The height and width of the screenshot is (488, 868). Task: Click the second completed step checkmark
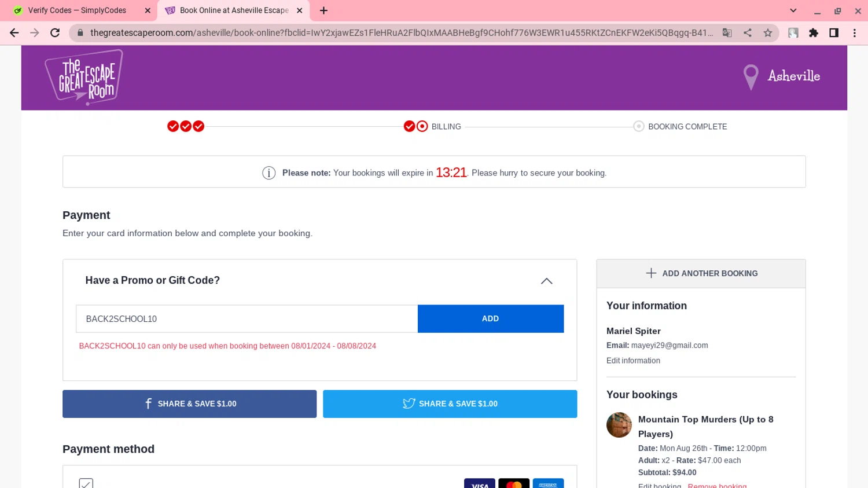[186, 126]
